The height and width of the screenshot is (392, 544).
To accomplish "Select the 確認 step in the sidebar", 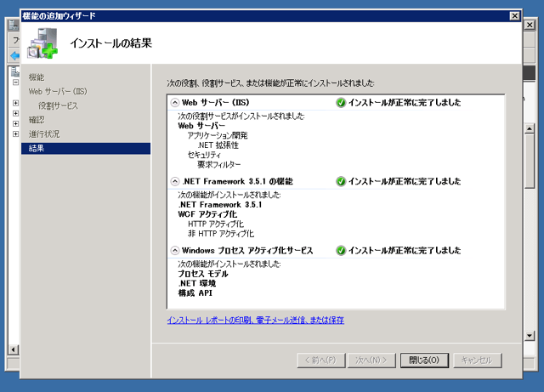I will (x=37, y=120).
